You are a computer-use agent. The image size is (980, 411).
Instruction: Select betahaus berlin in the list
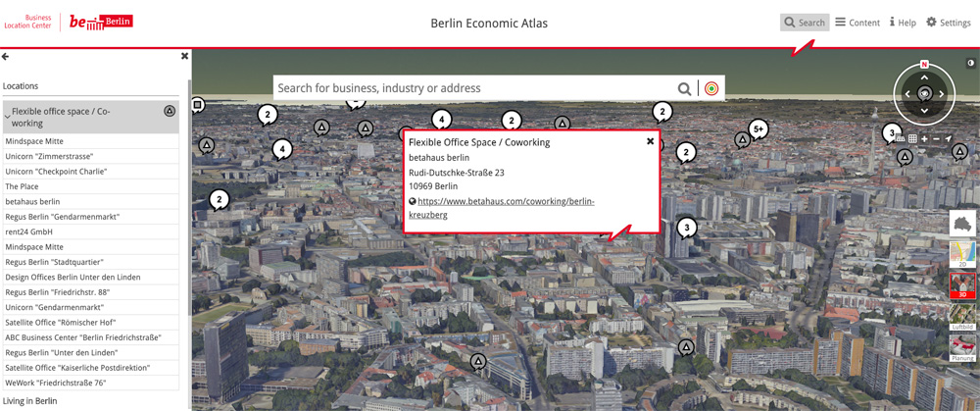[x=90, y=201]
